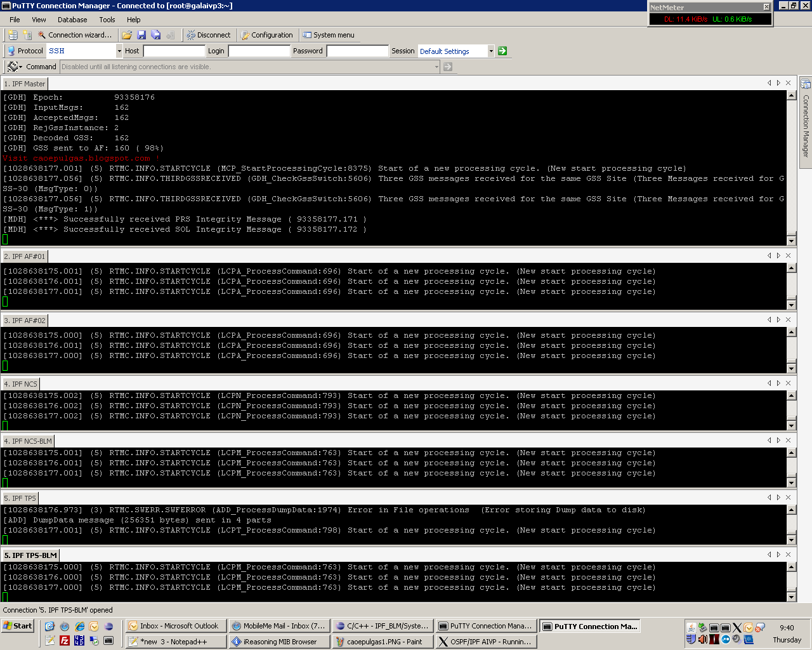Click the Protocol icon in quick connect bar
The width and height of the screenshot is (812, 650).
(x=11, y=51)
